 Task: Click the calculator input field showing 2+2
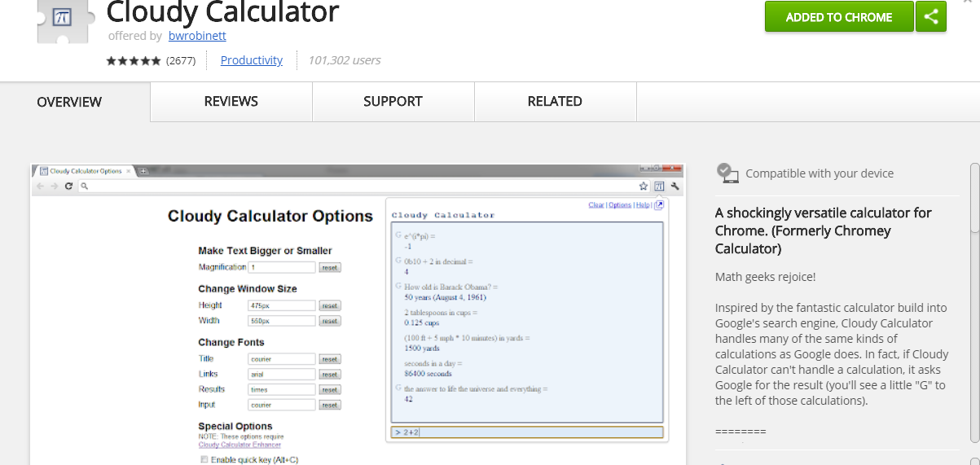pyautogui.click(x=527, y=432)
